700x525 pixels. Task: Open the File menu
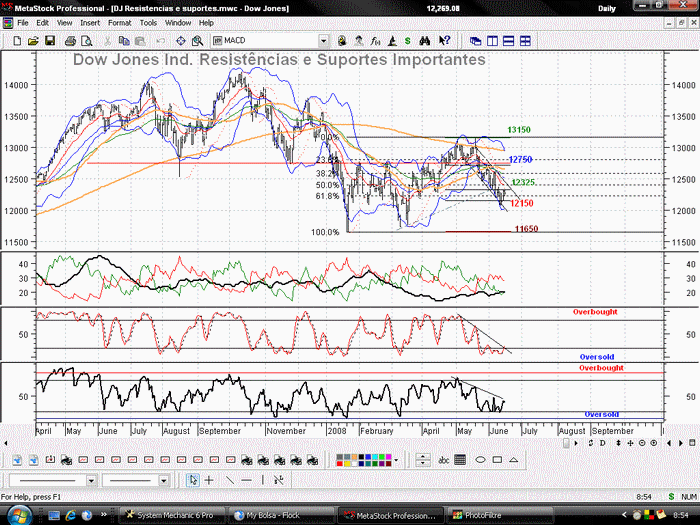[x=22, y=23]
